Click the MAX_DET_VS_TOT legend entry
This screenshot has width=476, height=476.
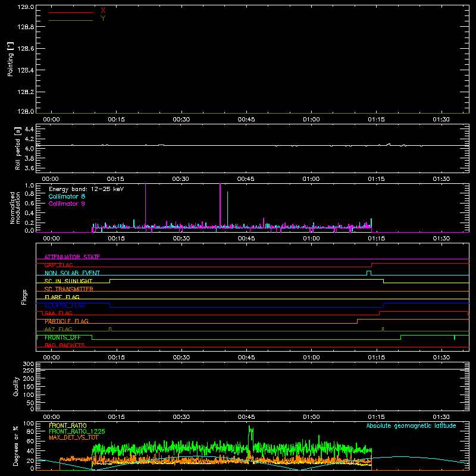point(74,437)
